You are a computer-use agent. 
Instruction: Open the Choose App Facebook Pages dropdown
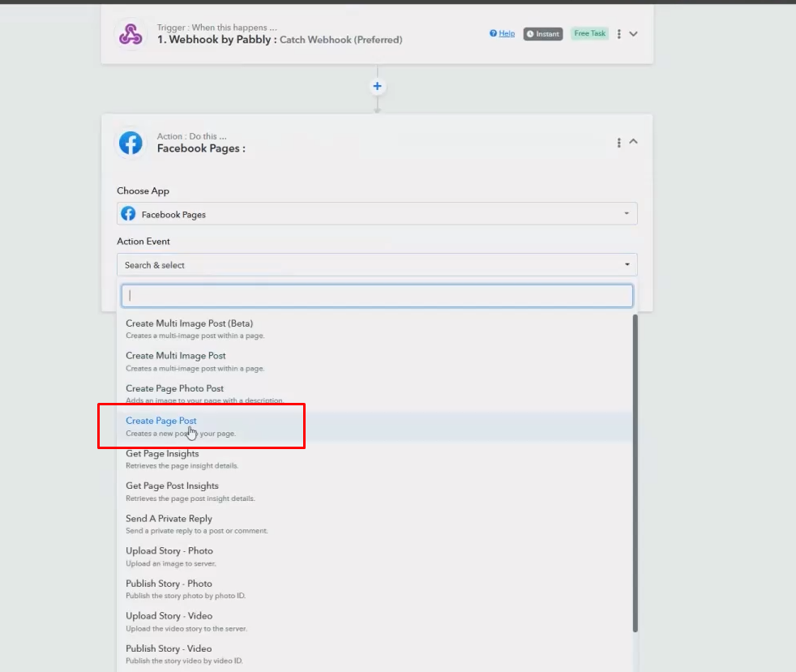pyautogui.click(x=377, y=214)
